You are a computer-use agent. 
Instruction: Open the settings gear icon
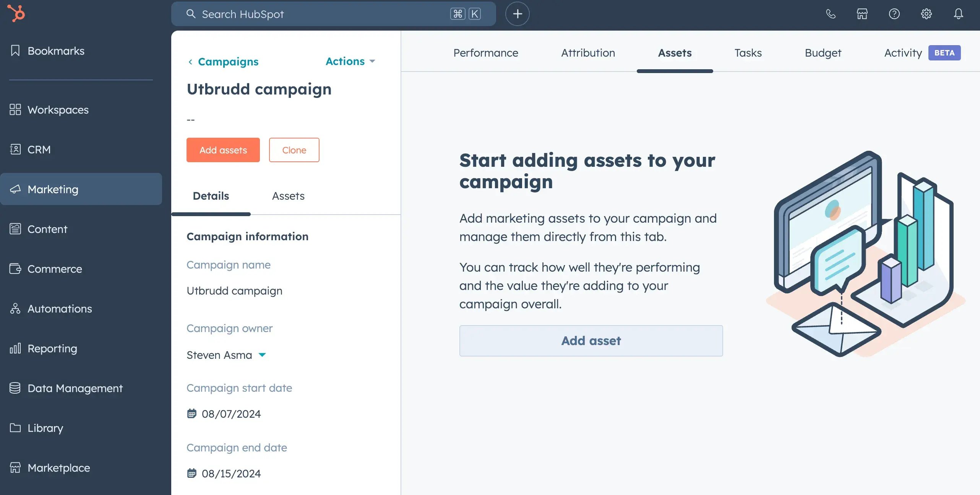tap(925, 14)
